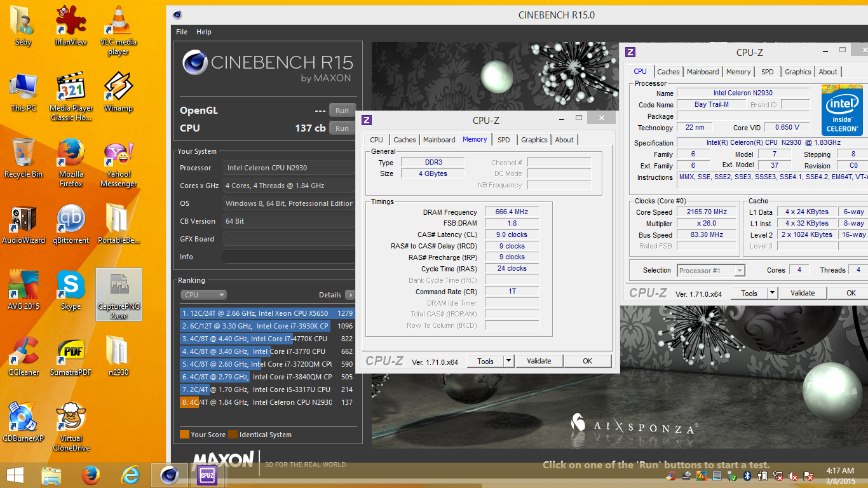Switch to Mainboard tab in front CPU-Z window
This screenshot has width=868, height=488.
(x=439, y=140)
